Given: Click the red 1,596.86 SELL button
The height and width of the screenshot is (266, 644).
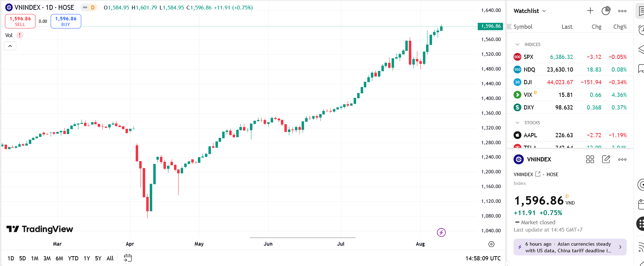Looking at the screenshot, I should tap(20, 21).
